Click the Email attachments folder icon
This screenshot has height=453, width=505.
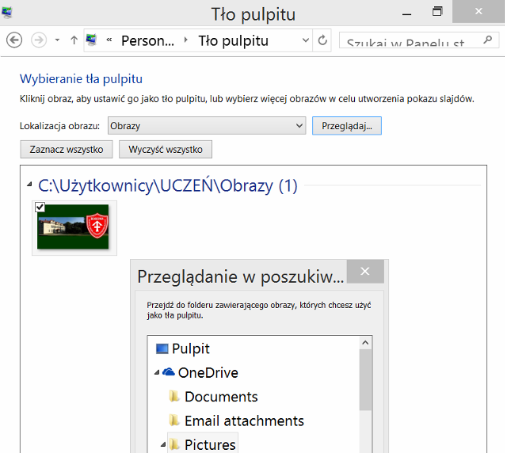click(x=174, y=420)
